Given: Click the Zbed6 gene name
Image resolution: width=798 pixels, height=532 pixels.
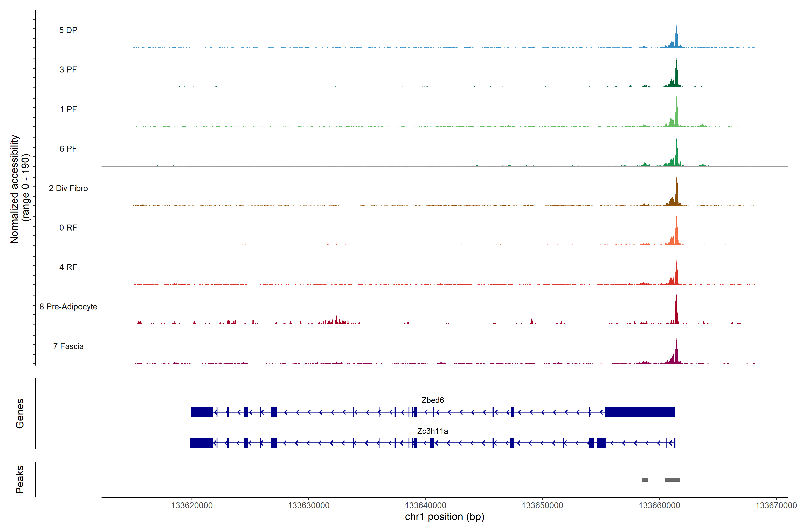Looking at the screenshot, I should [433, 400].
